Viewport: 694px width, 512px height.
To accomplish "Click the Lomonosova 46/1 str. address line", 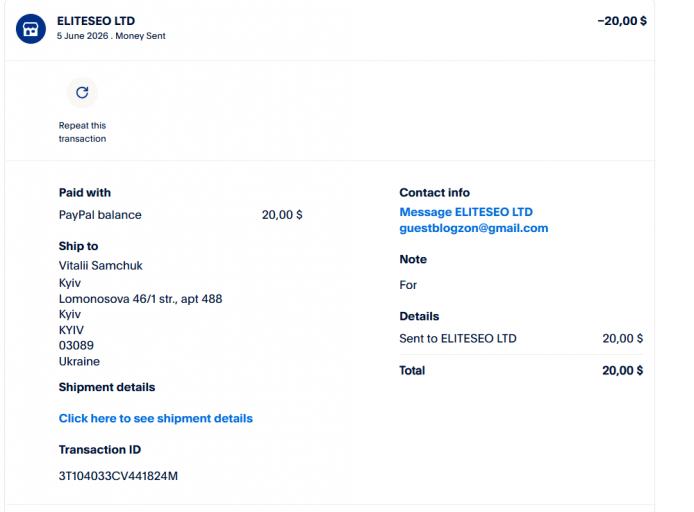I will [x=140, y=299].
